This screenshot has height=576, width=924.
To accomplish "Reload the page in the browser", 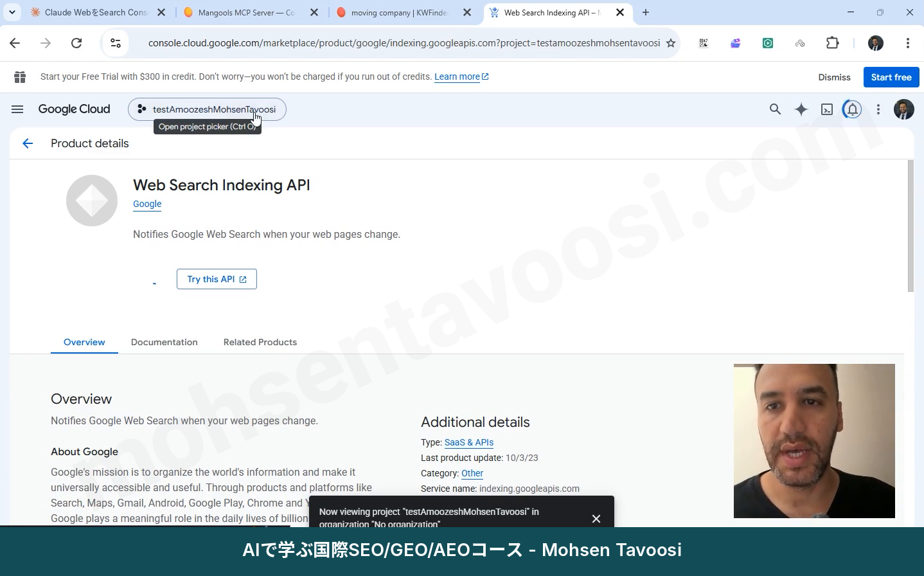I will point(76,43).
